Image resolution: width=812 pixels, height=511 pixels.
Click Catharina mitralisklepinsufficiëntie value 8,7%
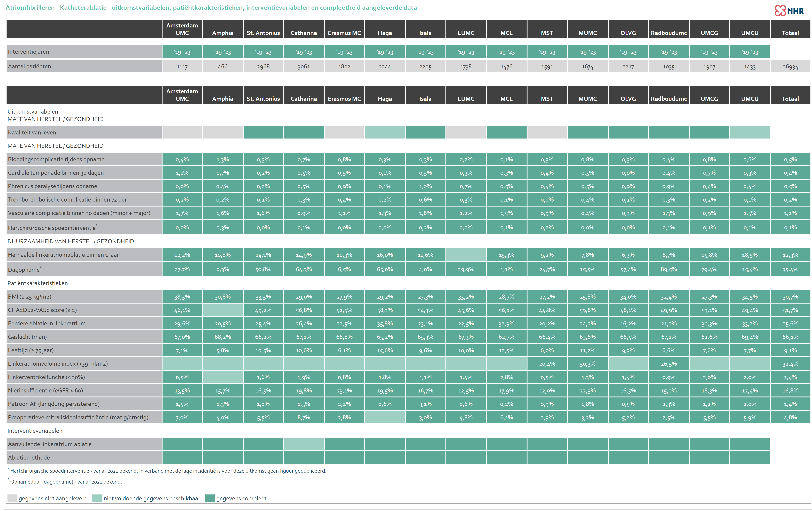pos(304,417)
